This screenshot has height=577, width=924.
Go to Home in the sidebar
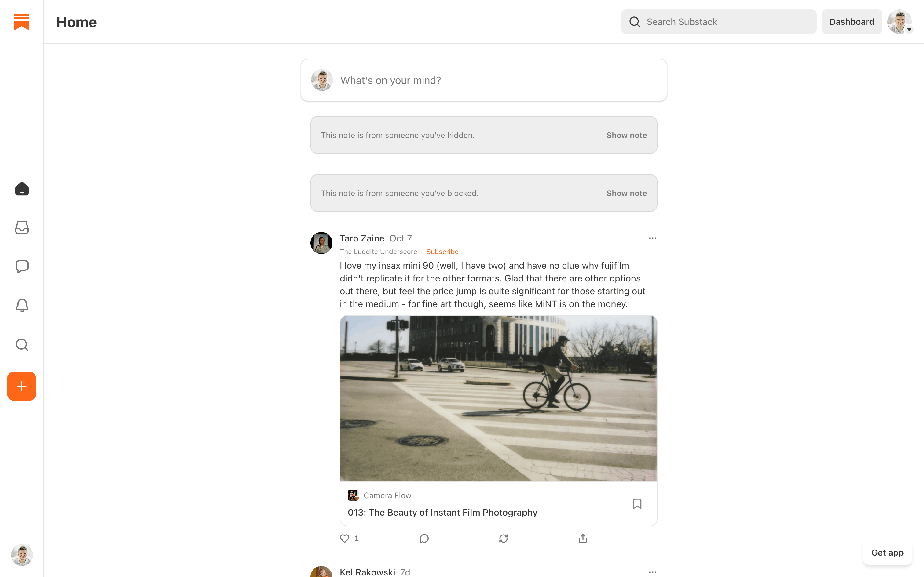[22, 189]
